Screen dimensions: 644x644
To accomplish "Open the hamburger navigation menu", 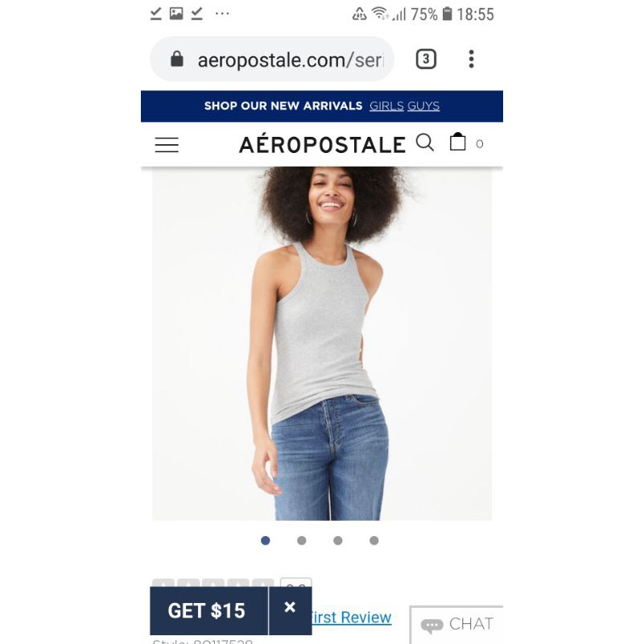I will coord(167,145).
